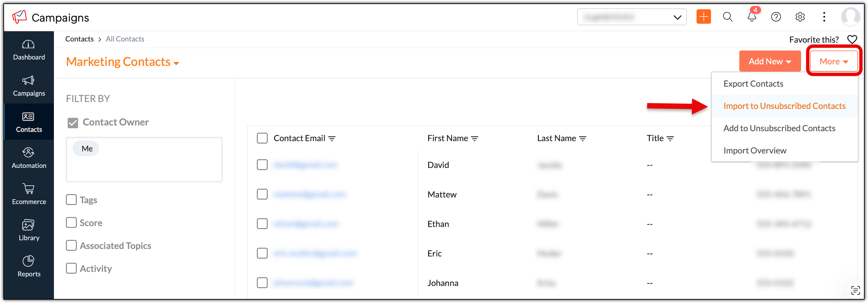Click the orange plus create icon
This screenshot has height=303, width=868.
(704, 17)
